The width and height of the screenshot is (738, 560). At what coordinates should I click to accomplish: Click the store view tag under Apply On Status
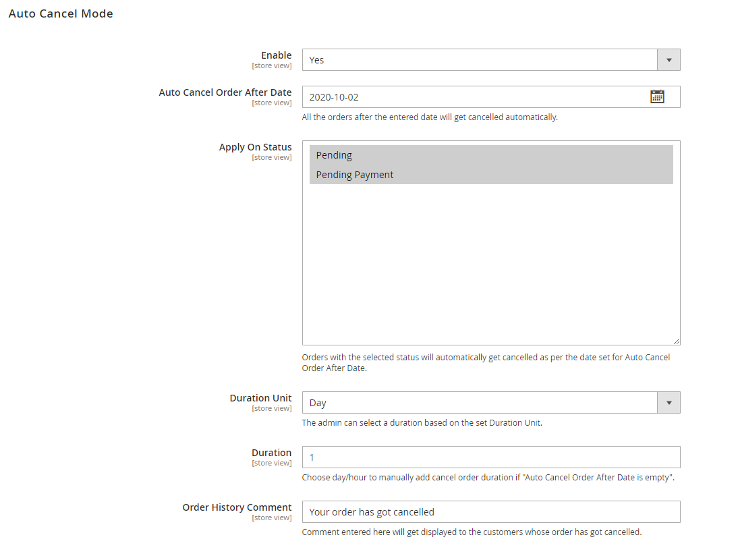(x=272, y=158)
